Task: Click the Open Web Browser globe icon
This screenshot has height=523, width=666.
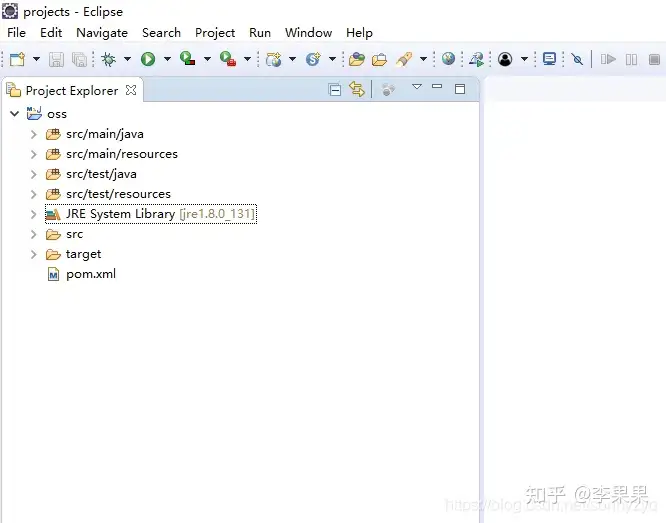Action: click(448, 59)
